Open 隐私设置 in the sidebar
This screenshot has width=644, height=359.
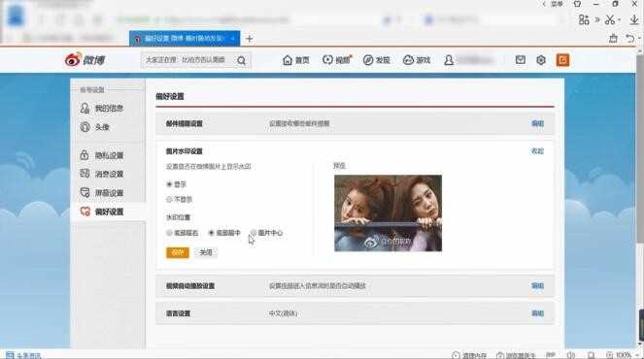[x=101, y=155]
